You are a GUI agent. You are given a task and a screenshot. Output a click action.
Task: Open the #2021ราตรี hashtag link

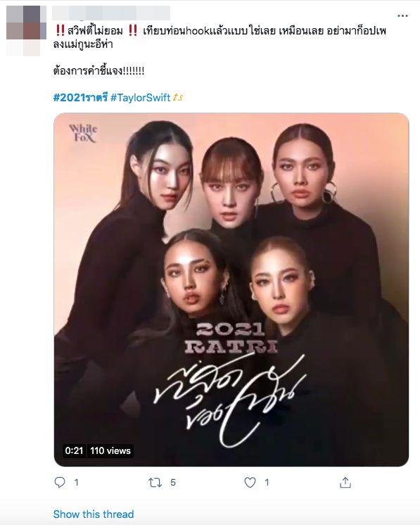click(x=80, y=97)
